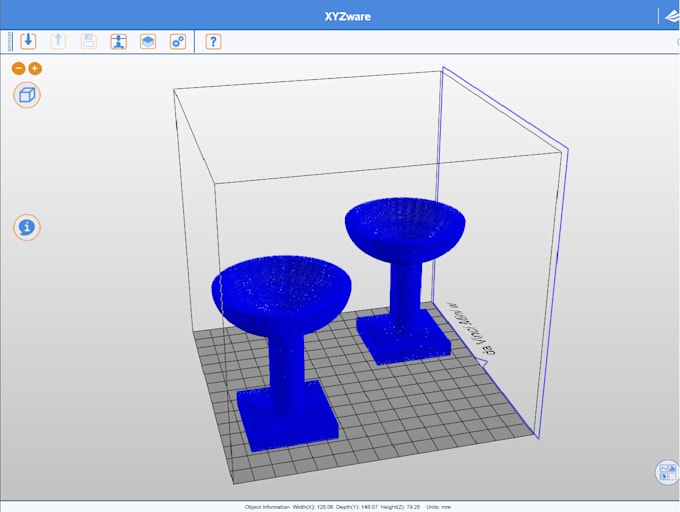Click the Import file icon
680x512 pixels.
(x=28, y=41)
